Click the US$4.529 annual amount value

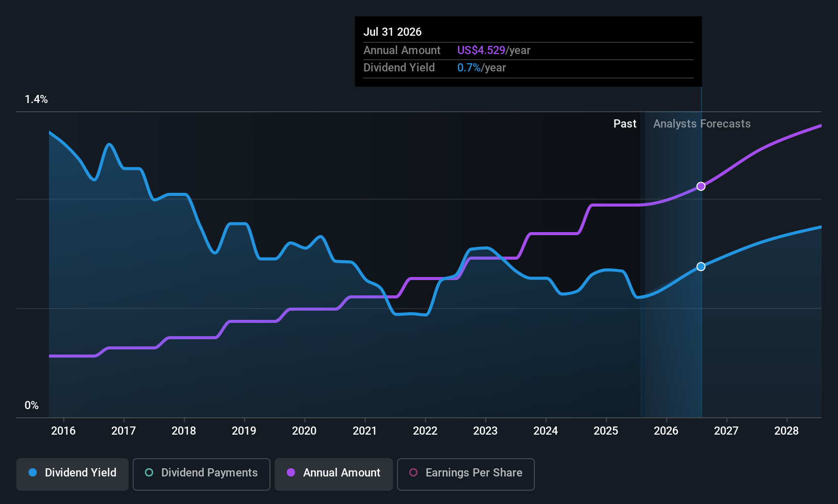(481, 51)
